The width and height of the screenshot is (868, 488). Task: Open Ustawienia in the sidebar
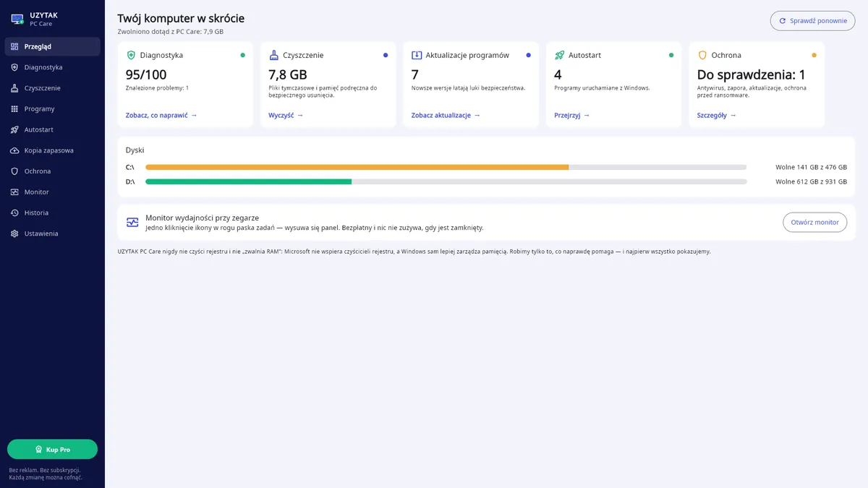(x=52, y=234)
